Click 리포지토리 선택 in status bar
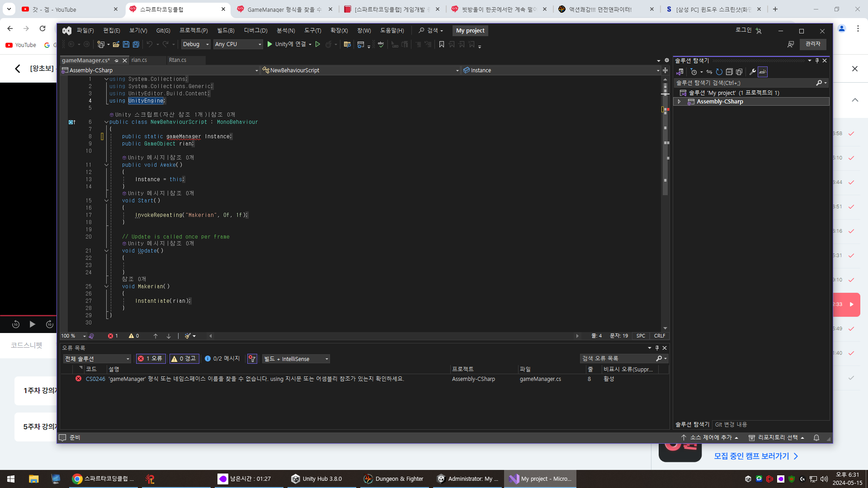The height and width of the screenshot is (488, 868). (x=777, y=438)
